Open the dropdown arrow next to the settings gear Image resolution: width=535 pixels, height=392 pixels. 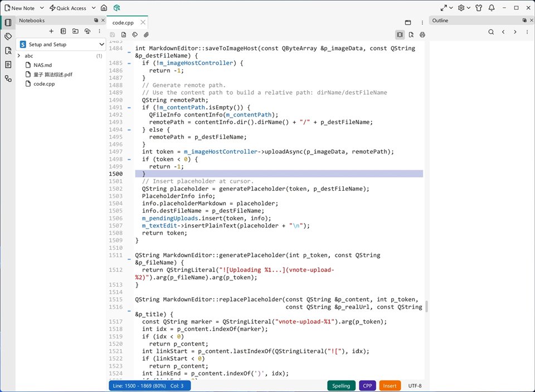click(x=469, y=8)
